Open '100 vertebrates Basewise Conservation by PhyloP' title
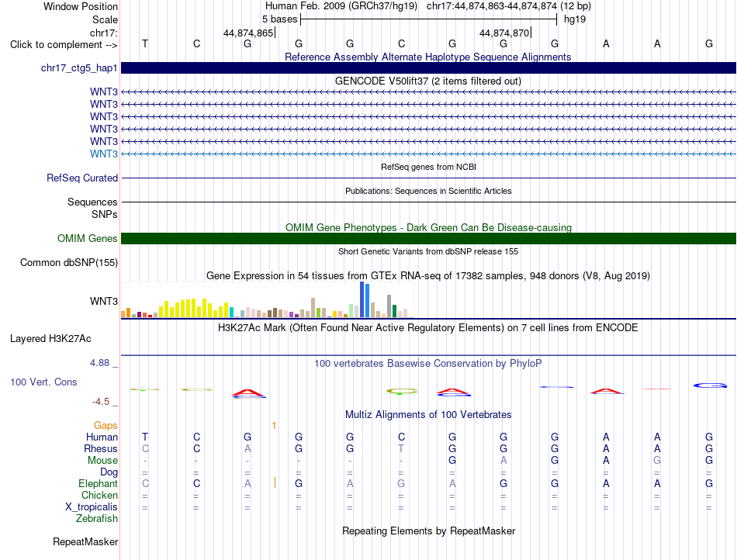The height and width of the screenshot is (560, 737). click(428, 363)
